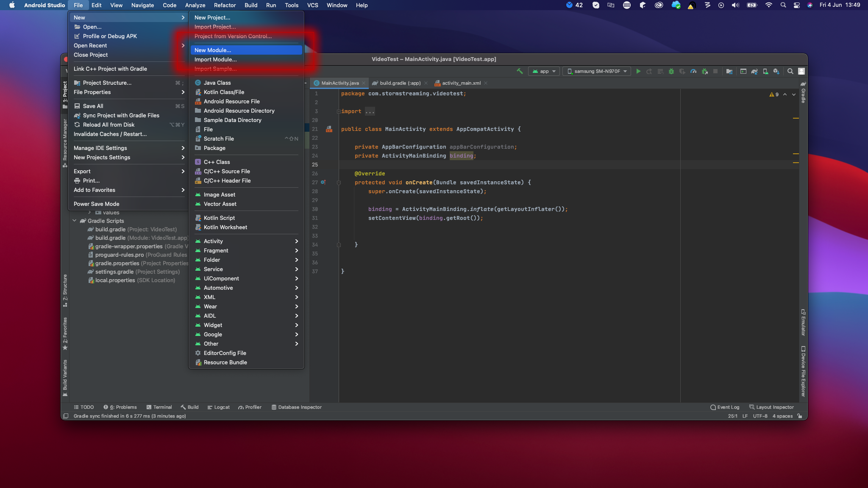
Task: Click Sync Project with Gradle elephant toolbar icon
Action: click(x=754, y=71)
